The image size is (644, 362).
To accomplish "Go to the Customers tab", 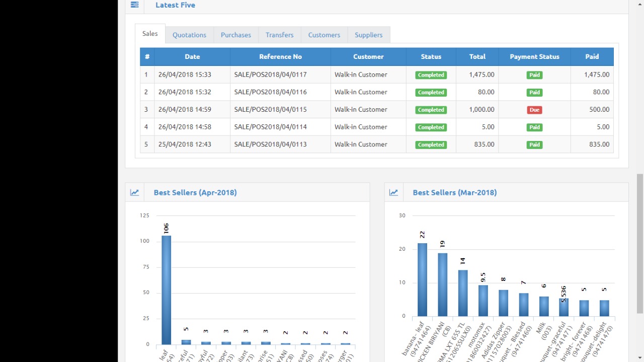I will (x=324, y=35).
